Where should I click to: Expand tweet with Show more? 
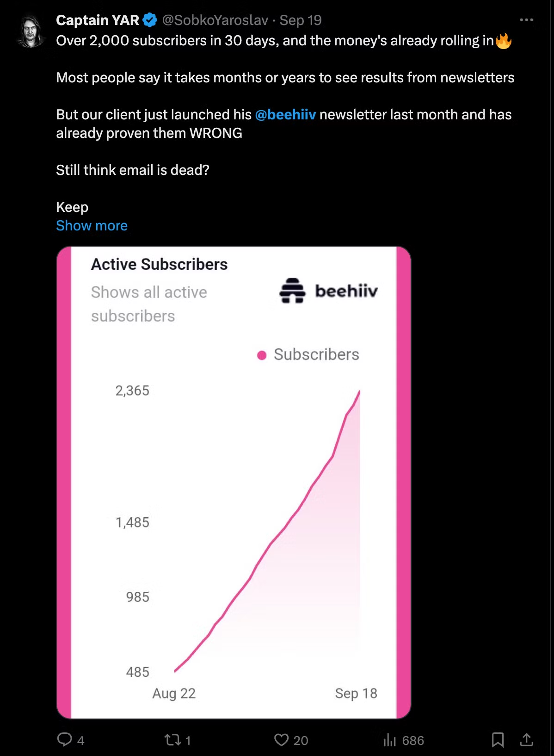coord(92,226)
